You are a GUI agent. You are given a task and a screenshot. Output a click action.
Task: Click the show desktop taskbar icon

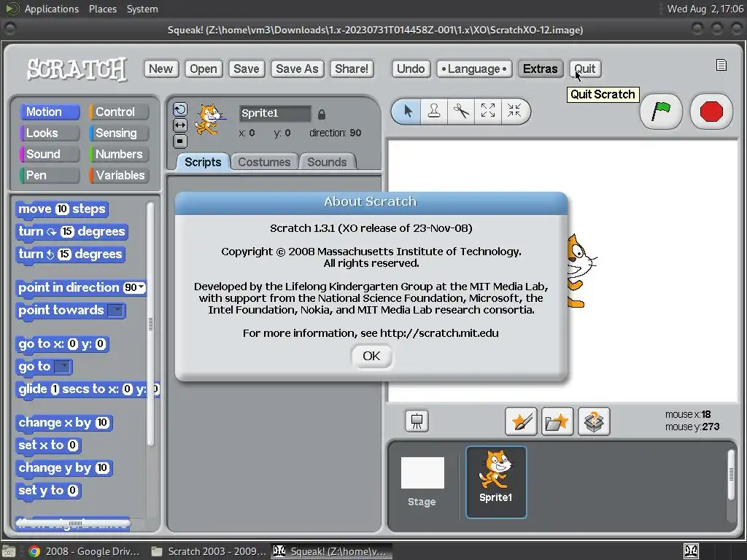pos(9,551)
